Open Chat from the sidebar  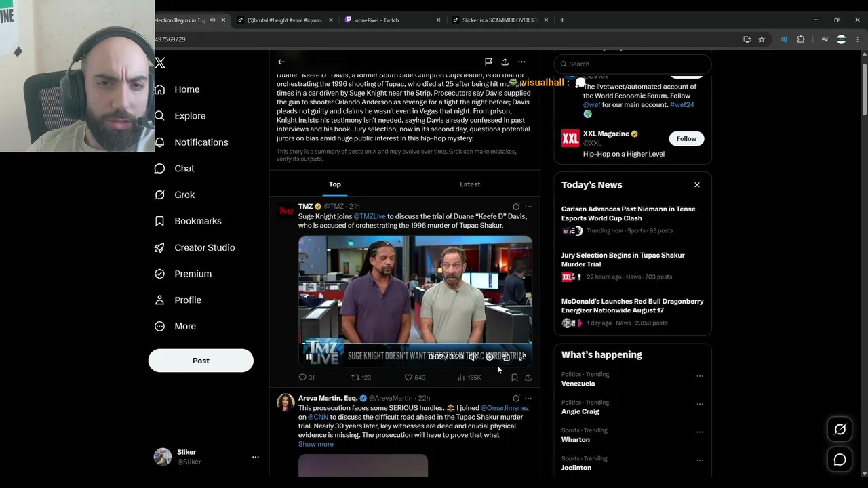[x=174, y=169]
